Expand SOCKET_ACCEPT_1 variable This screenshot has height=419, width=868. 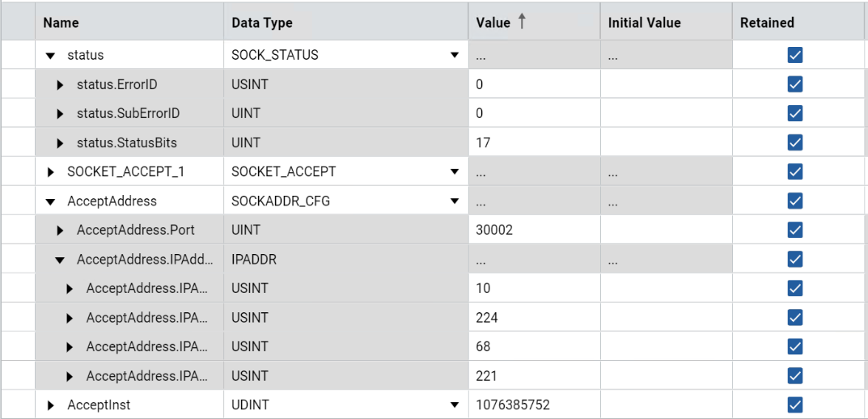(x=51, y=172)
